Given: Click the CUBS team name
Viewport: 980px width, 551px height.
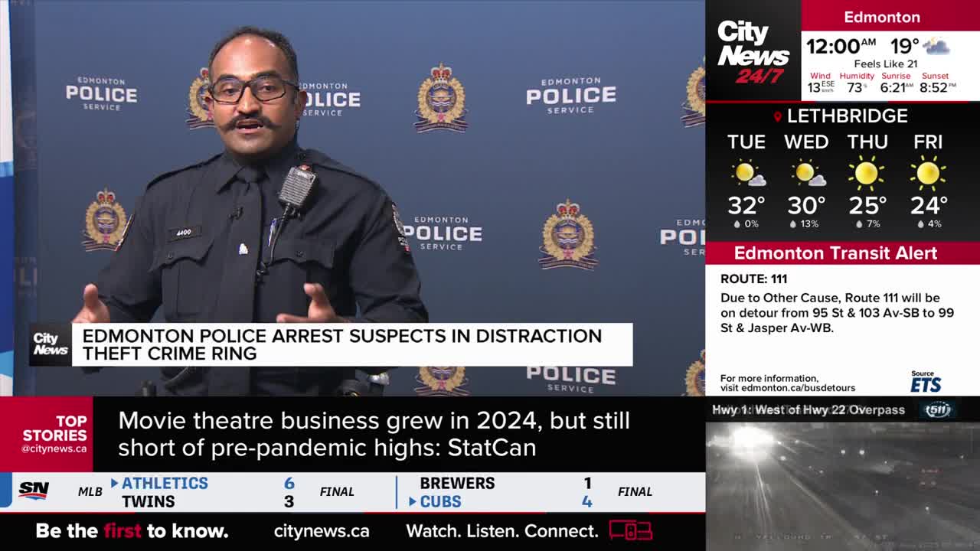Looking at the screenshot, I should [440, 502].
